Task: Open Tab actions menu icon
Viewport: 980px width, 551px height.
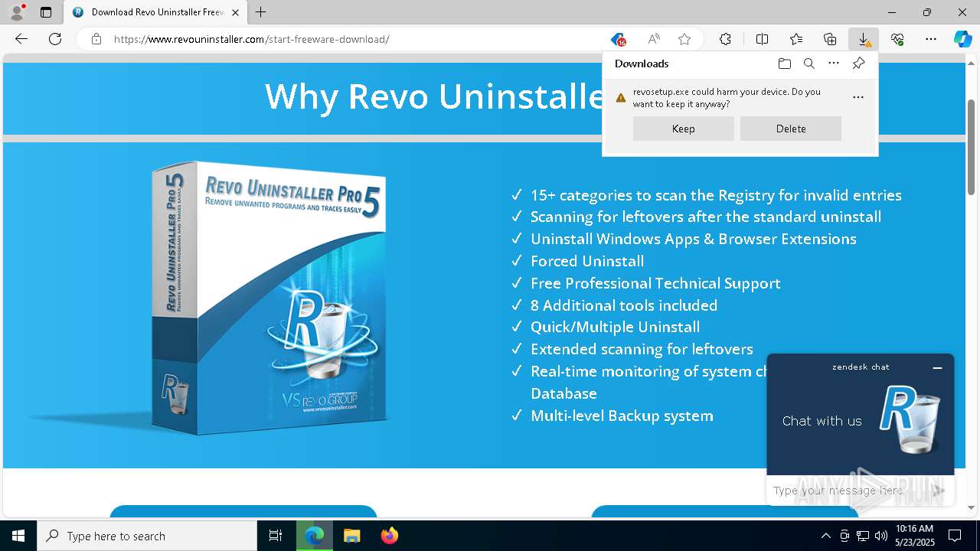Action: [46, 12]
